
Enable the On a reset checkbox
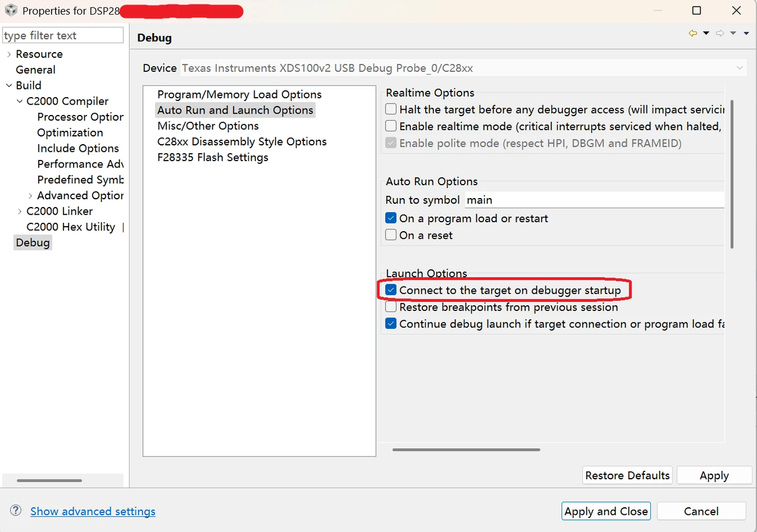[391, 235]
